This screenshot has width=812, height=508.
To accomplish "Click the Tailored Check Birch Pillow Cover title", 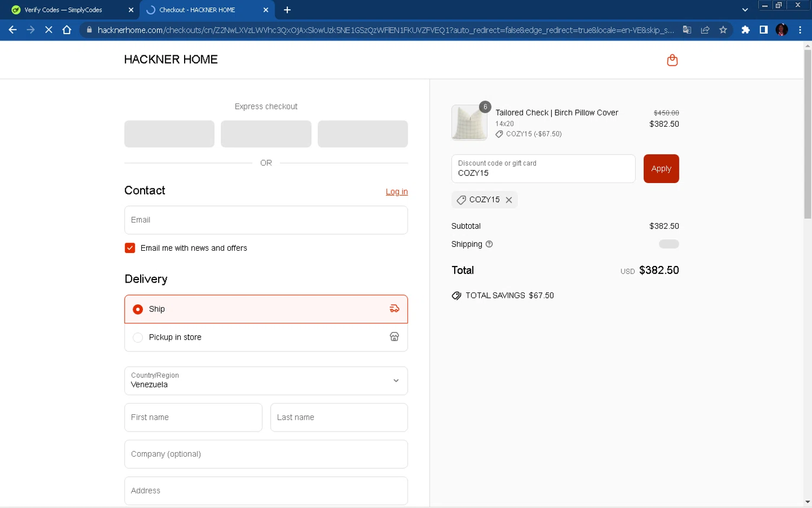I will 556,113.
